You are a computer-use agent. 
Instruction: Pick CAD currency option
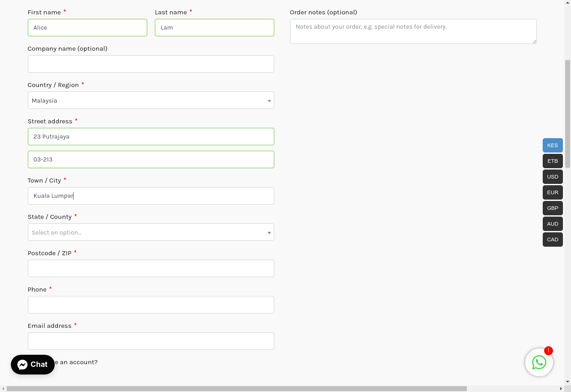click(x=552, y=240)
